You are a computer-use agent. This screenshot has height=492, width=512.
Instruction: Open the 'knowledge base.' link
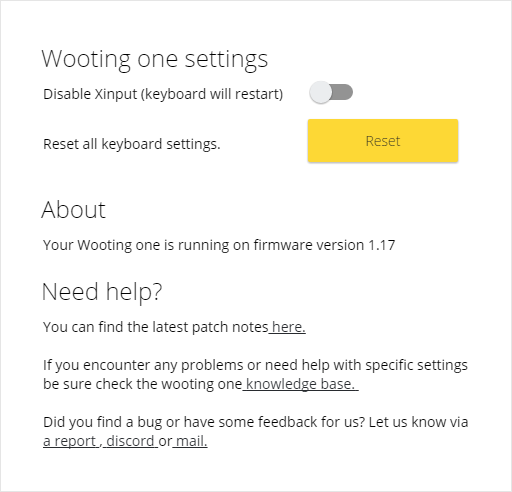(300, 384)
